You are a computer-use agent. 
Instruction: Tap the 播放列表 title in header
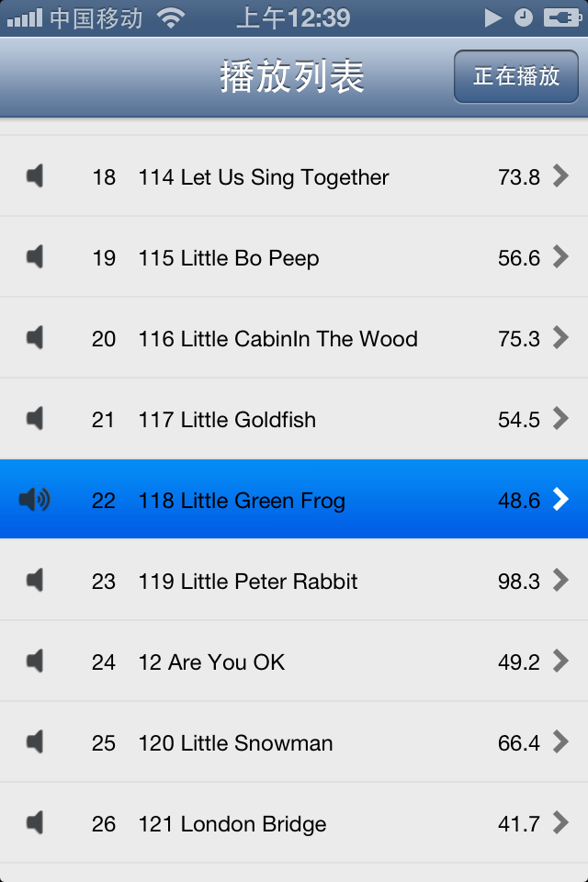292,77
